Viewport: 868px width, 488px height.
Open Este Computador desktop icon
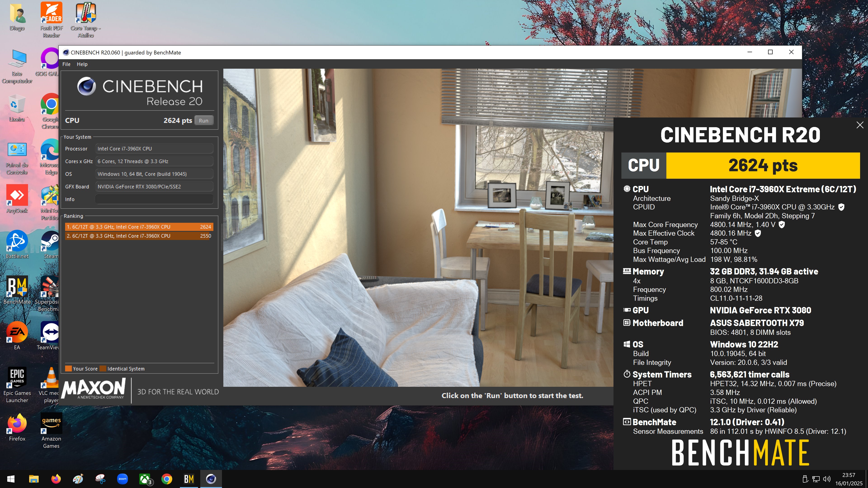point(17,66)
